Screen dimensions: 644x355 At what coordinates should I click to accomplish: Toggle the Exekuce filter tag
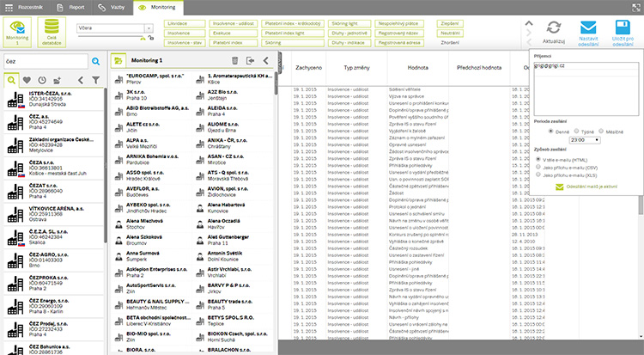click(234, 34)
